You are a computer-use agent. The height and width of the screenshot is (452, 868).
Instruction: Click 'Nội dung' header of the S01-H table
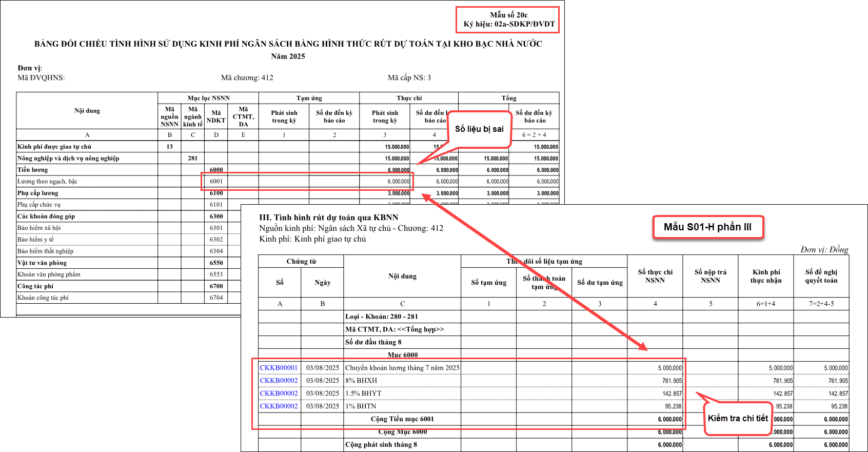(x=402, y=276)
